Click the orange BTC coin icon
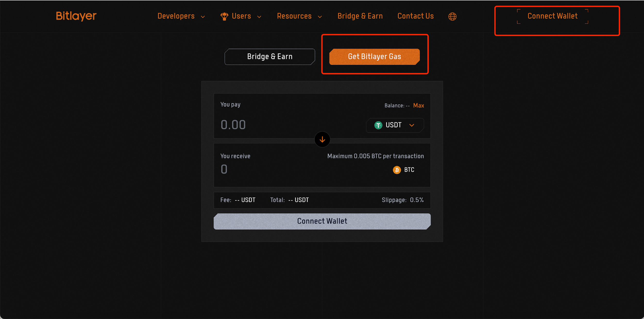Viewport: 644px width, 319px height. [x=397, y=170]
